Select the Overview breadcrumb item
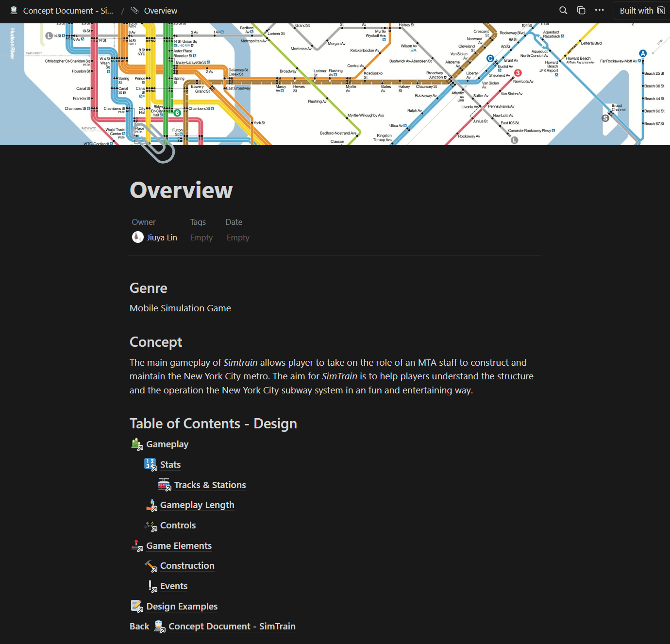Image resolution: width=670 pixels, height=644 pixels. (161, 11)
